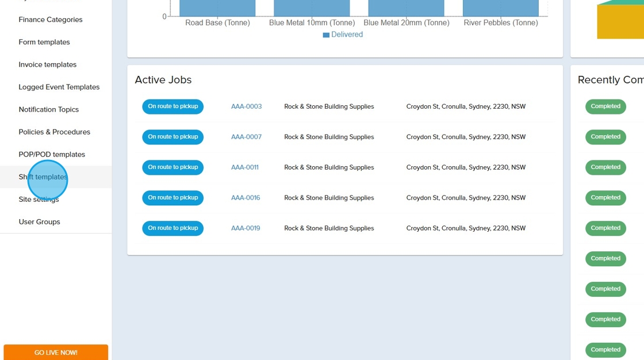Open Form templates in the sidebar
Image resolution: width=644 pixels, height=360 pixels.
[44, 42]
